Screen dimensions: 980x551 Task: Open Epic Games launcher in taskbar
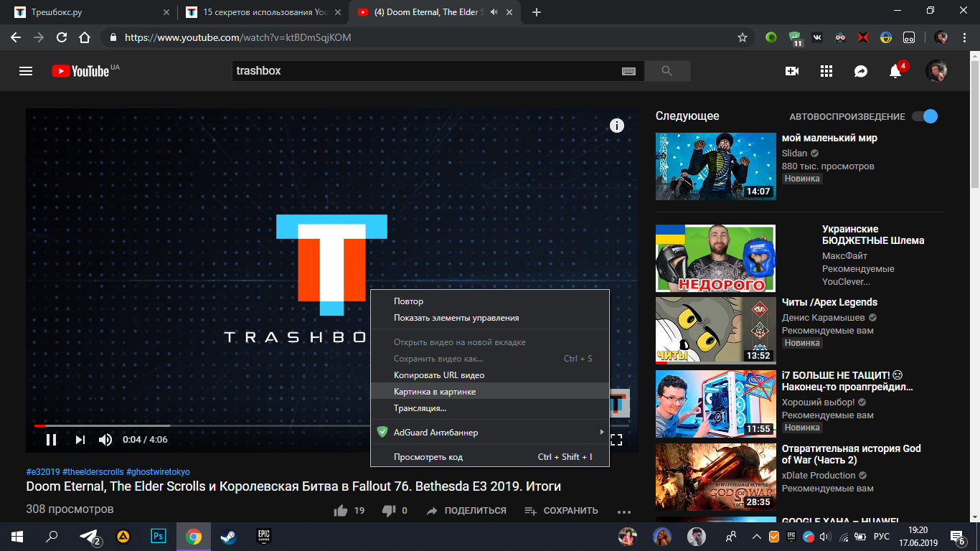263,536
